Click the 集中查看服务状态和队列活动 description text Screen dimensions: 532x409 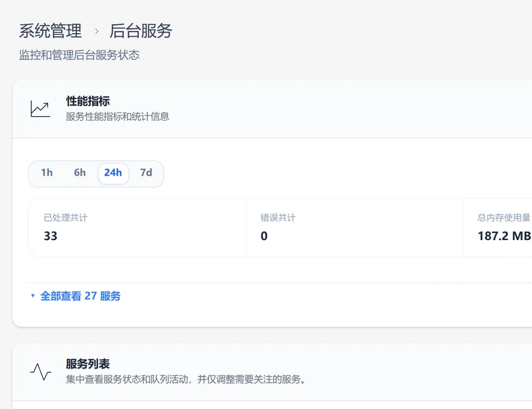186,379
